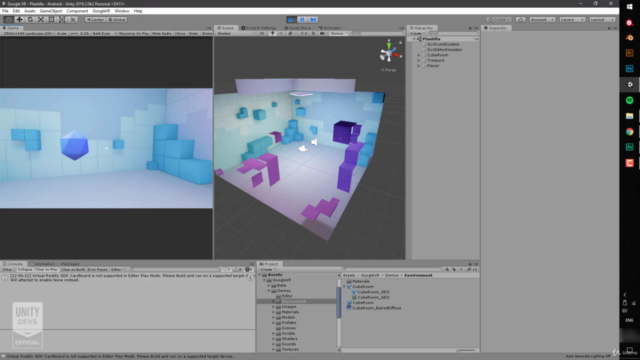
Task: Select the Scripts folder in Project
Action: [288, 333]
